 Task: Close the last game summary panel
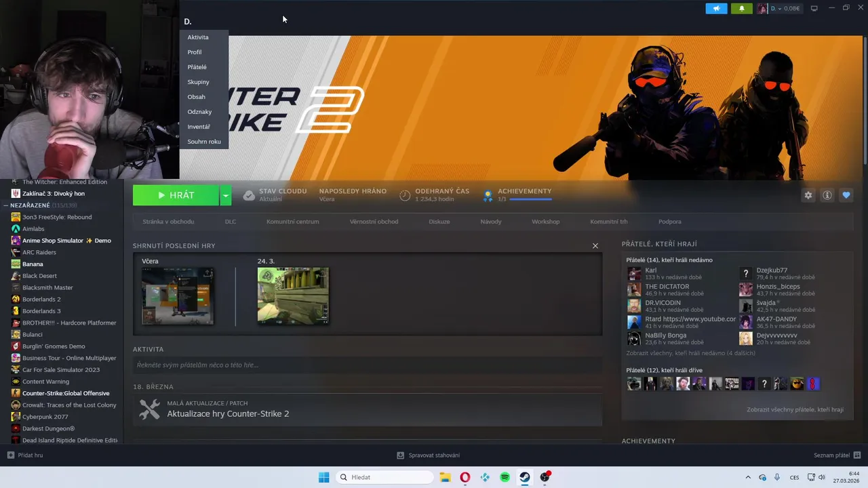(x=595, y=246)
